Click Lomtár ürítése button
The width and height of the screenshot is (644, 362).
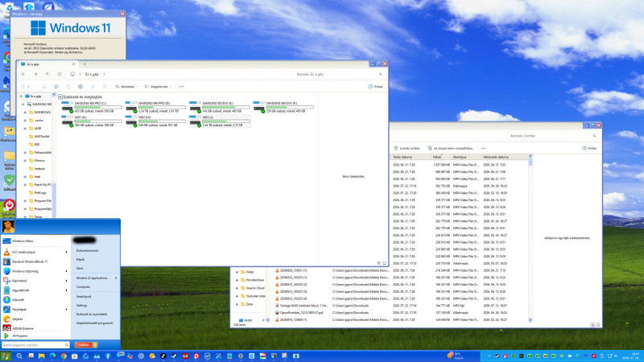click(x=407, y=148)
